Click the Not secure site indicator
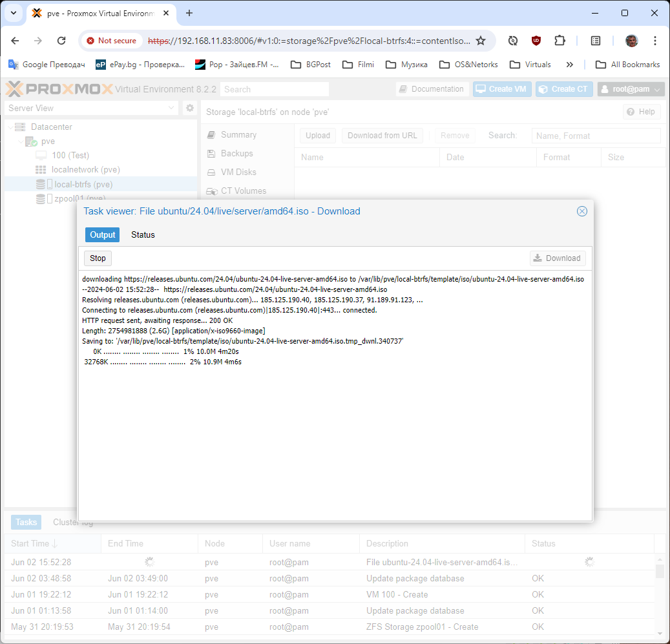This screenshot has width=670, height=644. point(112,41)
